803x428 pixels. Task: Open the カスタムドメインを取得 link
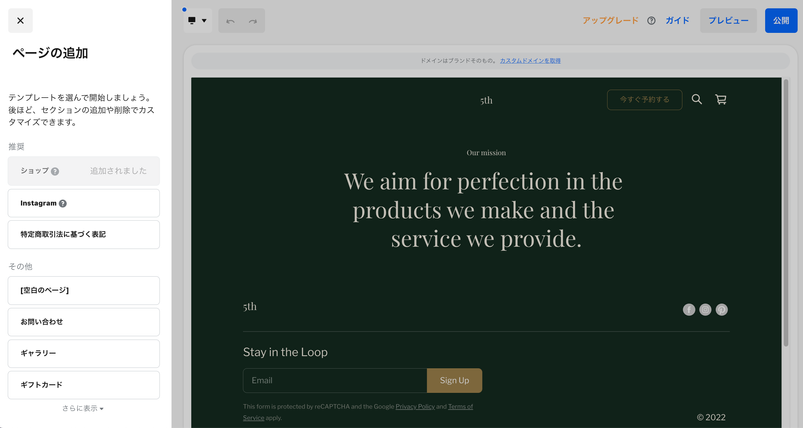[530, 61]
